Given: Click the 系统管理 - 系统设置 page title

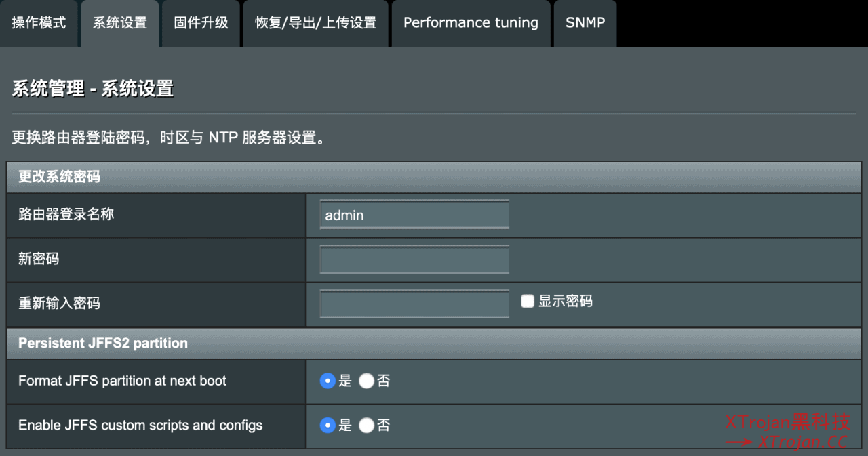Looking at the screenshot, I should [x=93, y=89].
